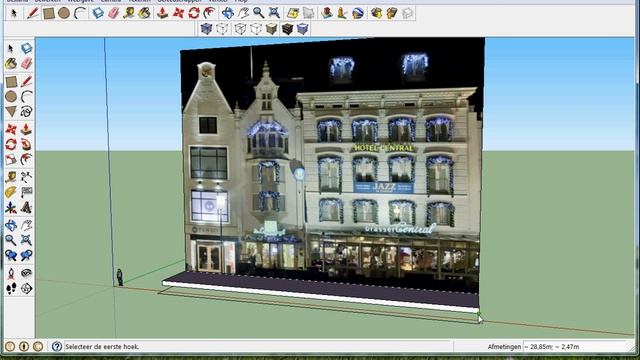The height and width of the screenshot is (360, 640).
Task: Select the Polygon tool in left toolbar
Action: pos(11,111)
